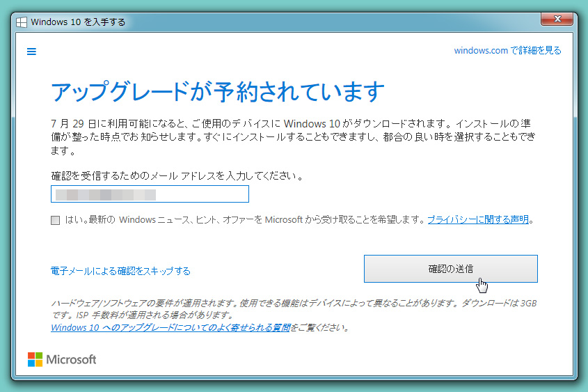Click the Microsoft wordmark text beside the logo
588x392 pixels.
[x=71, y=359]
